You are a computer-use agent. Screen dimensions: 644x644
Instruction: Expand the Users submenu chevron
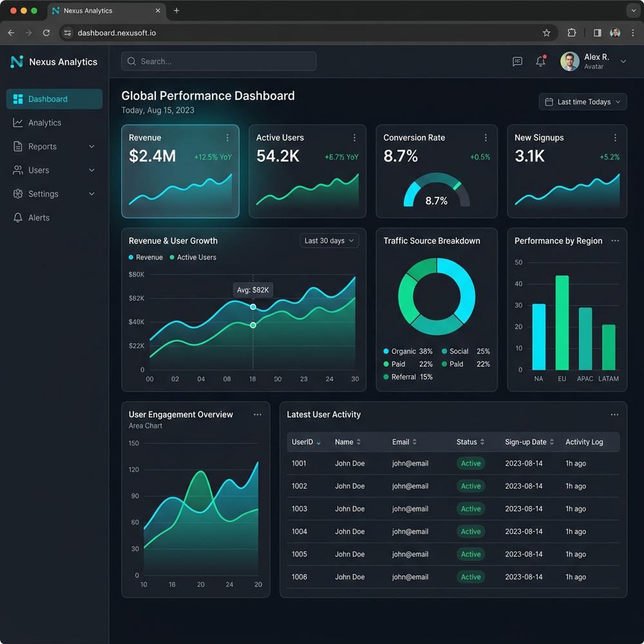(91, 170)
